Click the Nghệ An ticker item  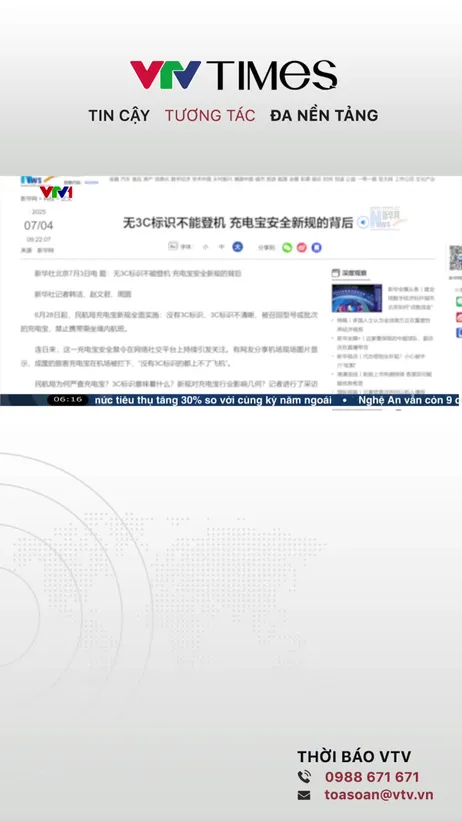[x=408, y=400]
